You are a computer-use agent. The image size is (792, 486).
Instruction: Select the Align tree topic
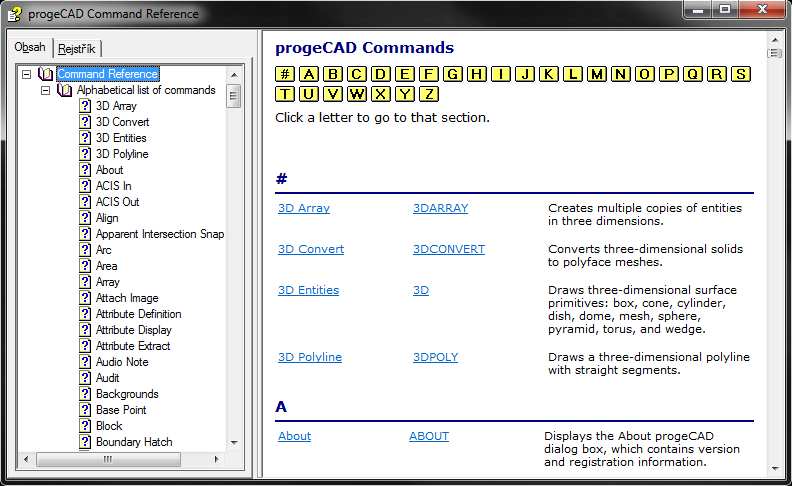[107, 218]
